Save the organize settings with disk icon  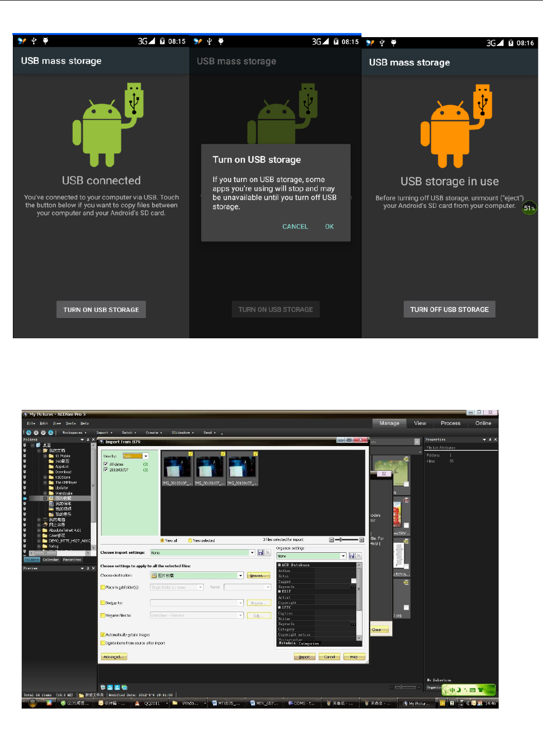pos(352,556)
